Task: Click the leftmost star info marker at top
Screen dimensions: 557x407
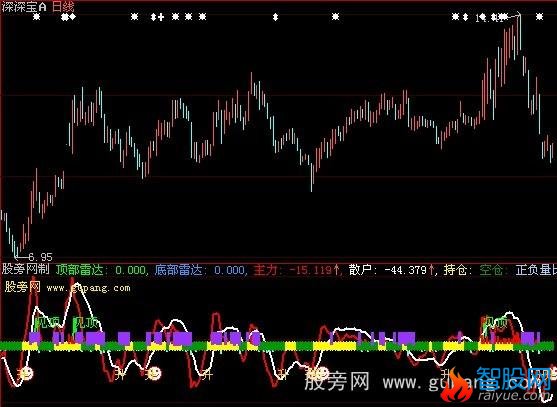Action: tap(37, 16)
